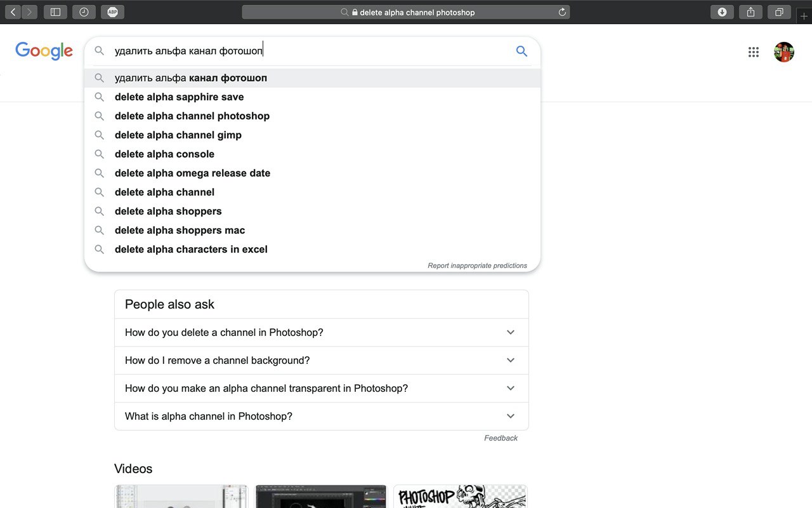812x508 pixels.
Task: Open the dark Photoshop video thumbnail
Action: point(320,497)
